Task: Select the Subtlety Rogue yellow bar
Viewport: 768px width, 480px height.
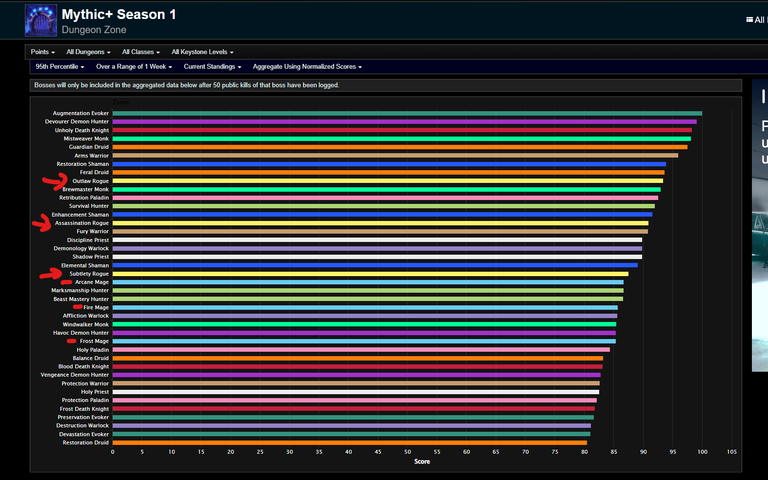Action: point(370,274)
